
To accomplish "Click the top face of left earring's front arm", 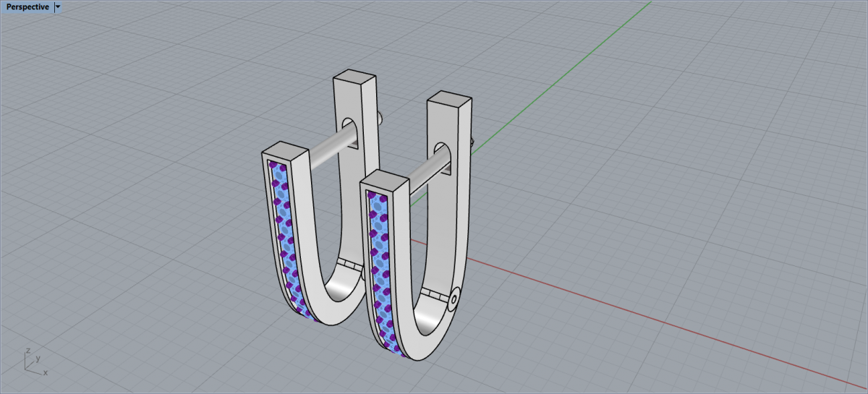I will click(284, 155).
